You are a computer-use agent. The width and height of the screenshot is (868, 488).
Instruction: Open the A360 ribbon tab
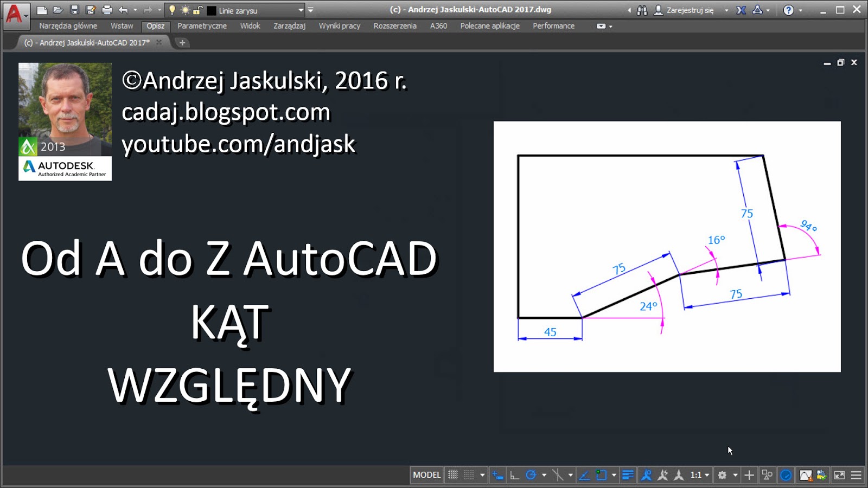click(439, 26)
